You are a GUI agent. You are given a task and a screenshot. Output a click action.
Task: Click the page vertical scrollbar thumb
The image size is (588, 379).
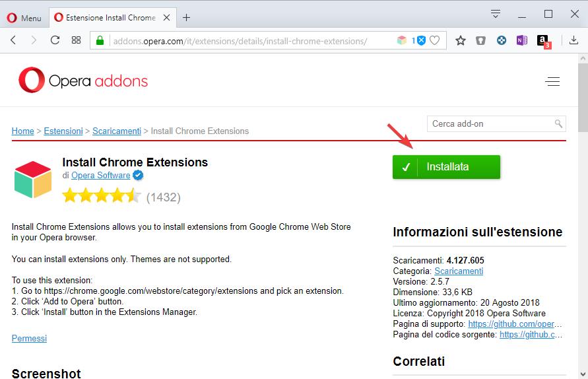(x=583, y=98)
